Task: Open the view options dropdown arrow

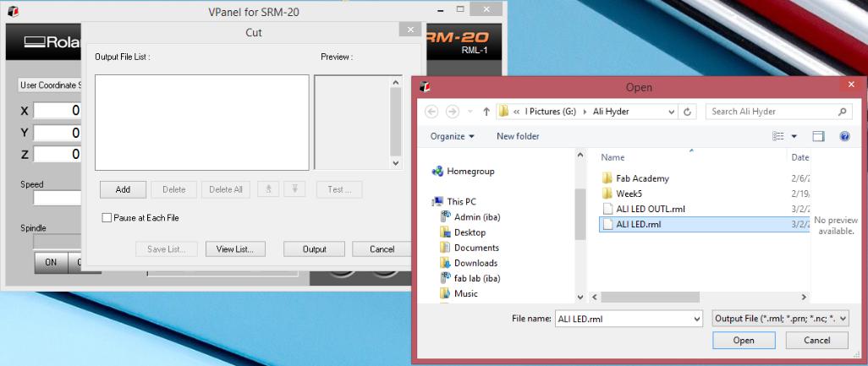Action: tap(794, 136)
